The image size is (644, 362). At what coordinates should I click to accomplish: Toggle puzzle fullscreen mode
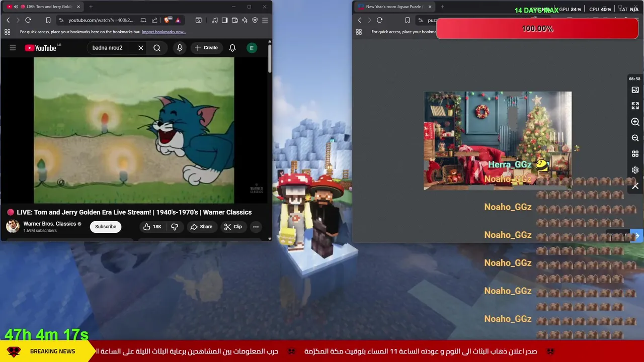point(635,106)
